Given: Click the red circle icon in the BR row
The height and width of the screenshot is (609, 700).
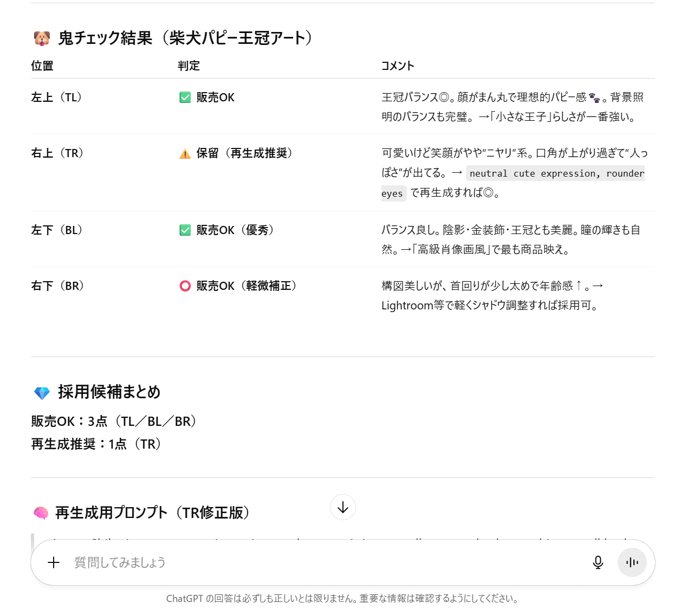Looking at the screenshot, I should [184, 286].
